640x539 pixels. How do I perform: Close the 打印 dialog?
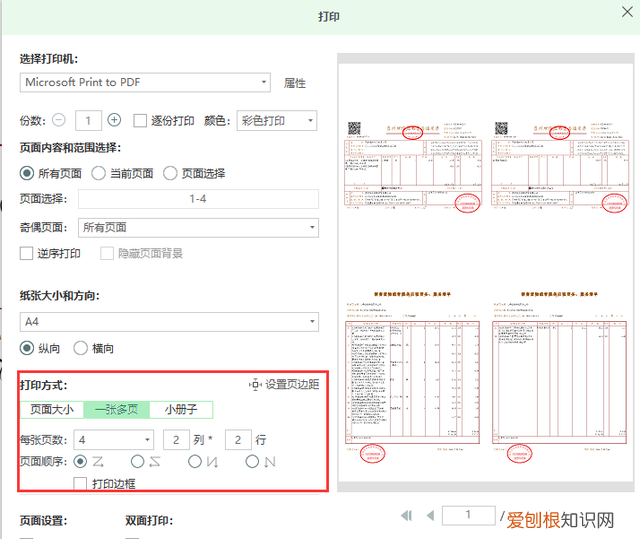tap(627, 12)
